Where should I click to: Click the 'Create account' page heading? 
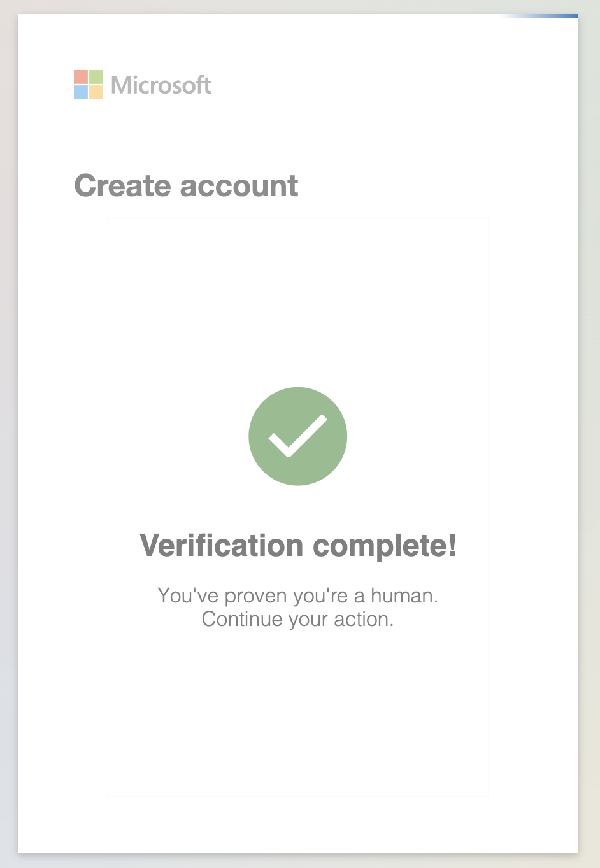tap(186, 186)
